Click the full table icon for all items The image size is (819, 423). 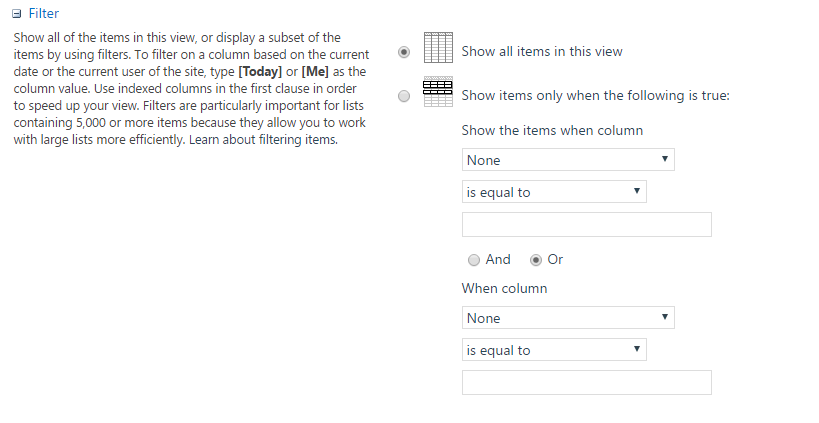click(438, 48)
